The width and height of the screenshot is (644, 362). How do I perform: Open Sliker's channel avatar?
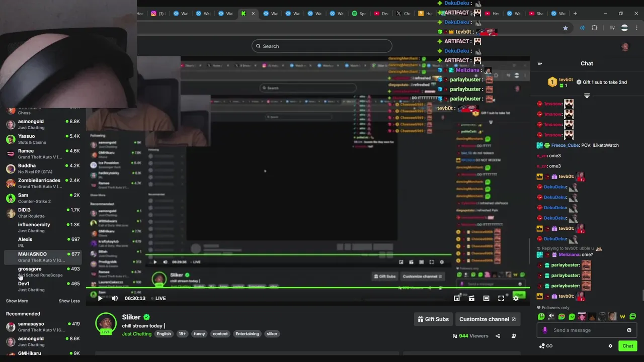(106, 323)
